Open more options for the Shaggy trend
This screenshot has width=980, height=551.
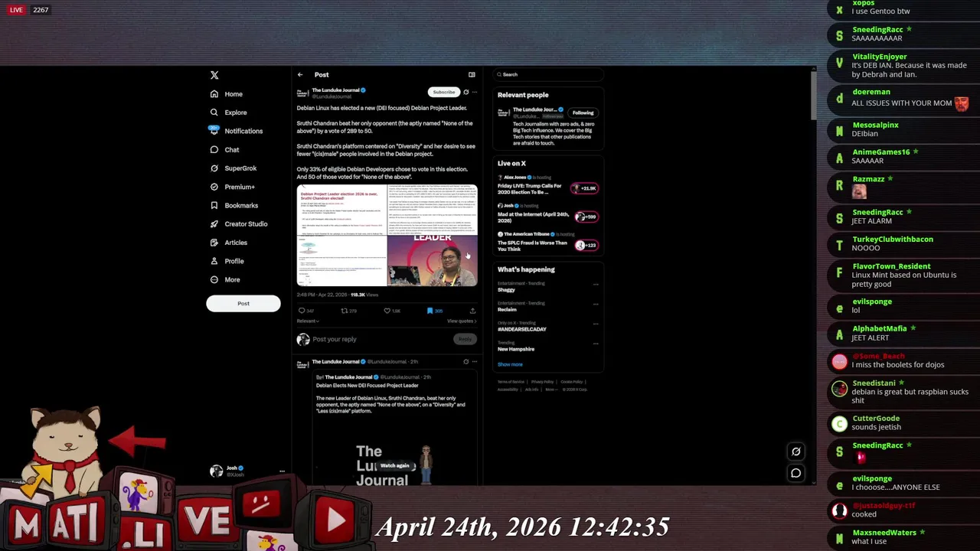596,285
